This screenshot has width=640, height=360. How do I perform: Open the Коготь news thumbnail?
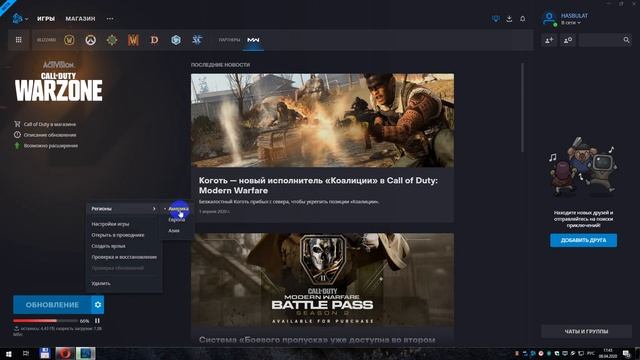point(322,120)
